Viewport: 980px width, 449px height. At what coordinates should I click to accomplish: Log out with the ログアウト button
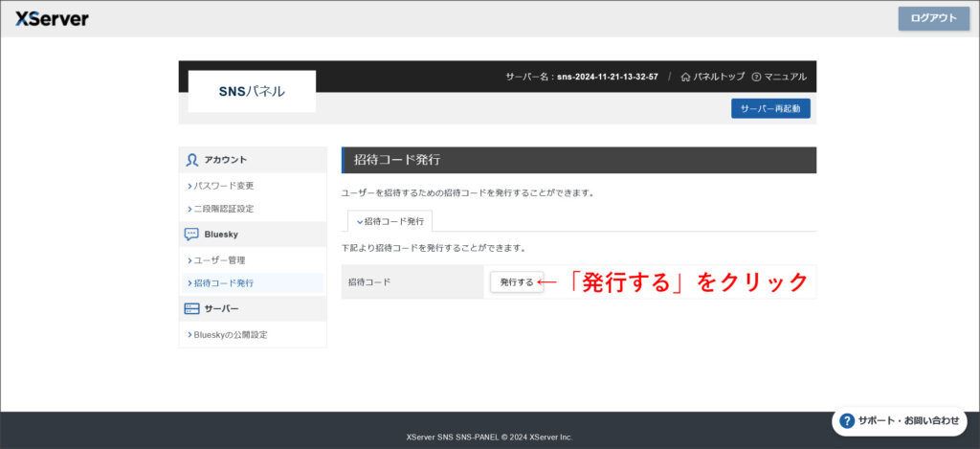[x=934, y=18]
